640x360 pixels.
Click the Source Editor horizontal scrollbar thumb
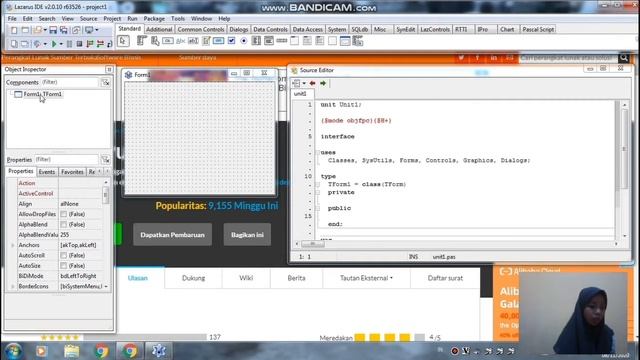pyautogui.click(x=313, y=244)
